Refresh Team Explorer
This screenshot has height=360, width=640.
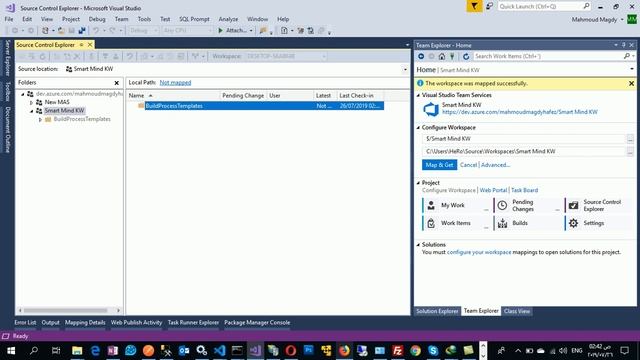466,56
